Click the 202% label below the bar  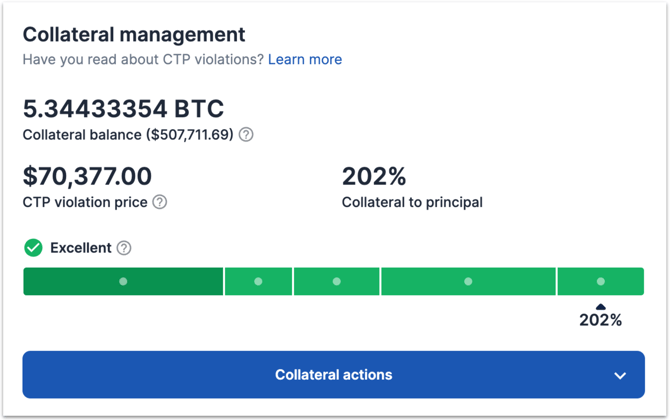click(600, 321)
